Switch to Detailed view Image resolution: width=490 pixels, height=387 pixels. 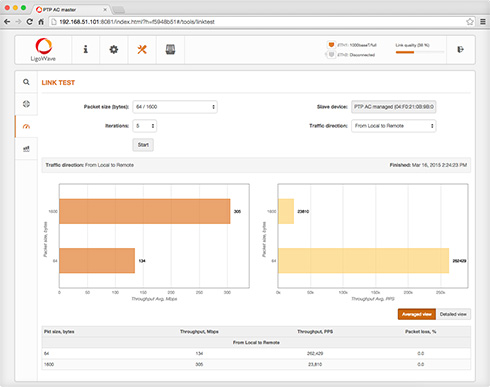pyautogui.click(x=453, y=314)
